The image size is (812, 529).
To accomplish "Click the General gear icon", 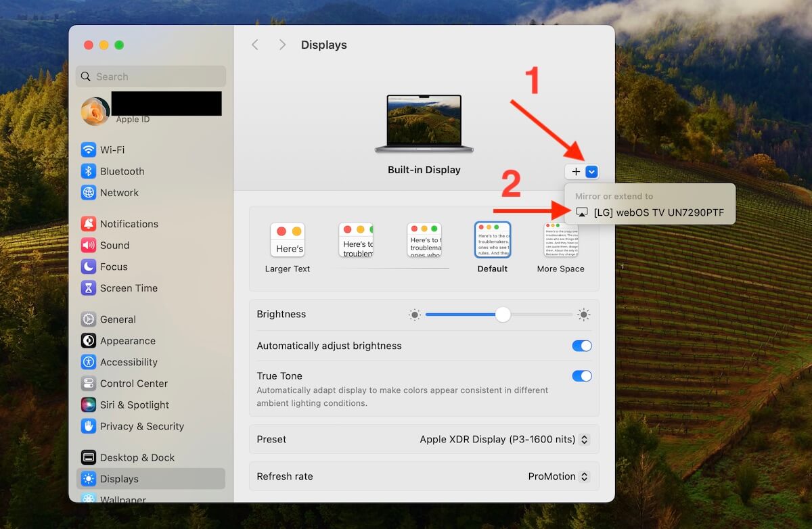I will point(89,319).
